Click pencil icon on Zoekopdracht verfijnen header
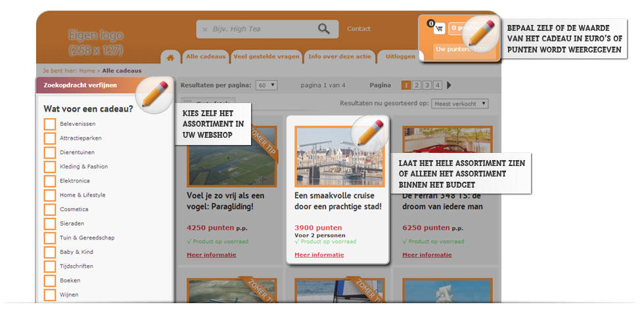644x313 pixels. coord(155,94)
